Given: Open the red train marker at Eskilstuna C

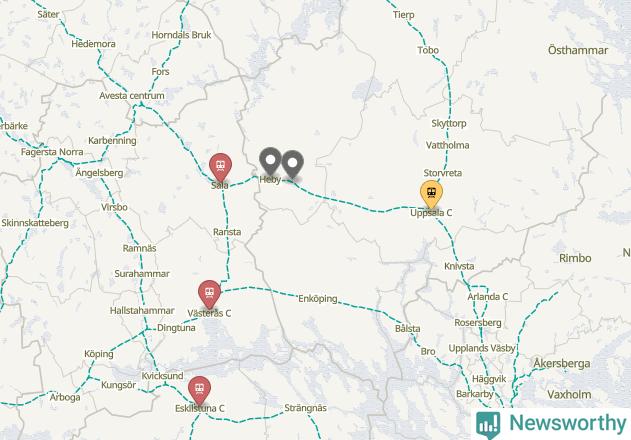Looking at the screenshot, I should tap(200, 390).
